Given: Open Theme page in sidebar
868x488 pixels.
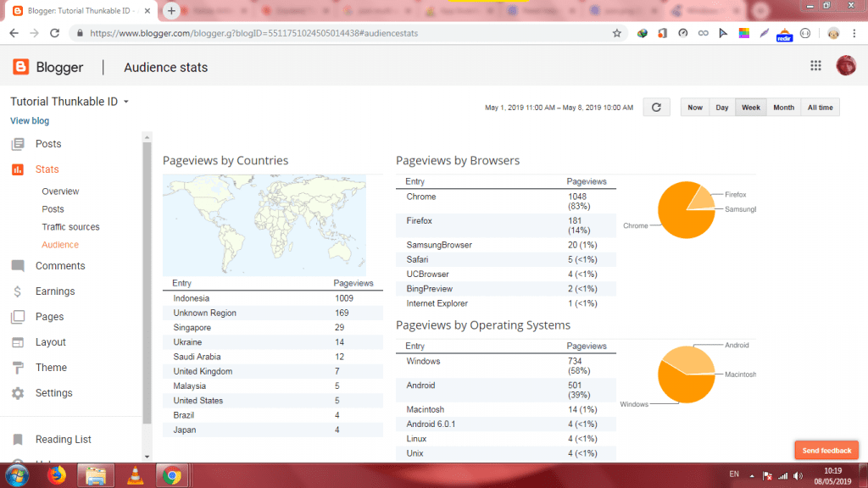Looking at the screenshot, I should tap(51, 368).
